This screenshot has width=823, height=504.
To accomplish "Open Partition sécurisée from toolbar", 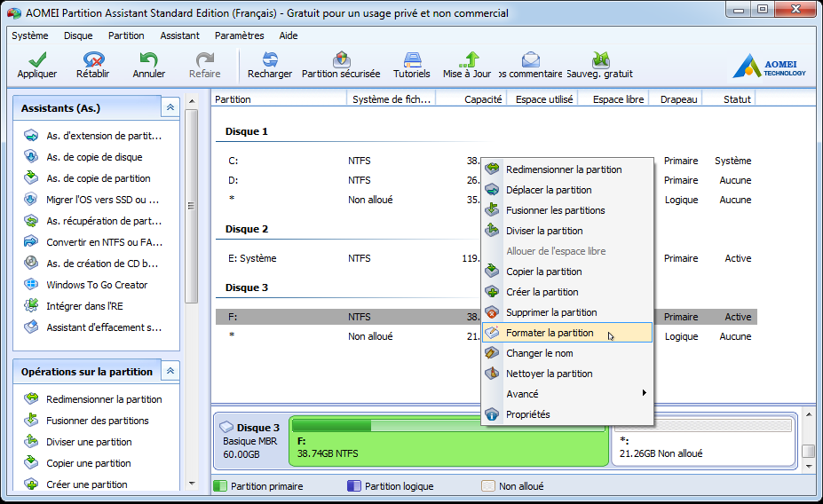I will 341,66.
